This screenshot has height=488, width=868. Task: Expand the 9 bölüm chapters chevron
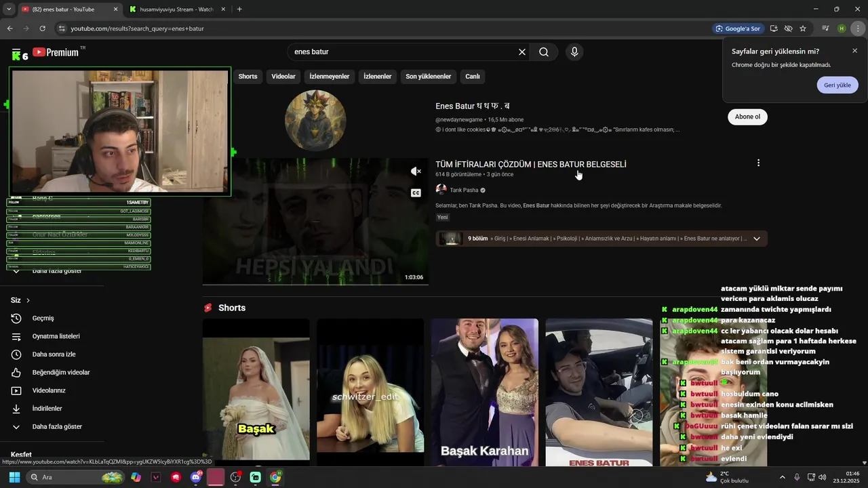[x=757, y=239]
